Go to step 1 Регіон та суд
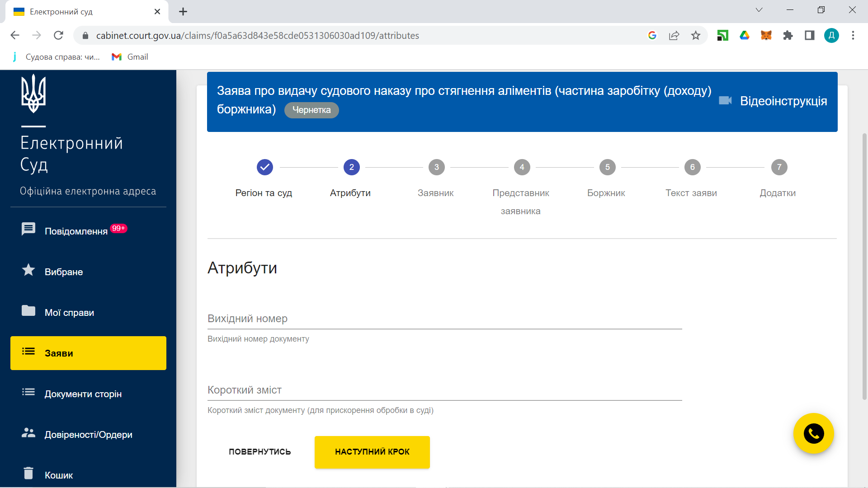Image resolution: width=868 pixels, height=488 pixels. 264,167
